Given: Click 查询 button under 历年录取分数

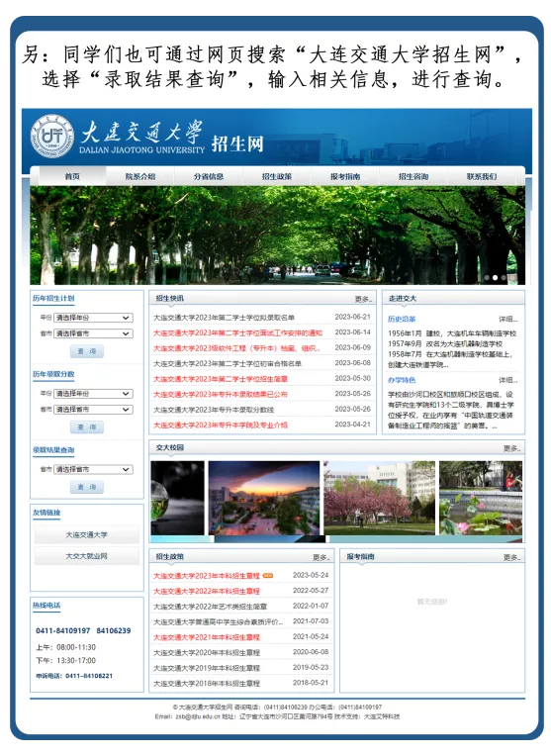Looking at the screenshot, I should (87, 427).
